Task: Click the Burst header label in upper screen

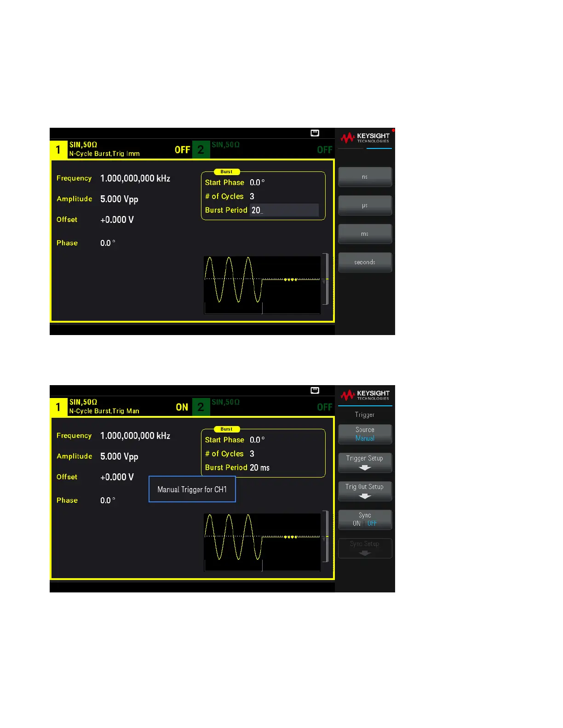Action: click(x=227, y=172)
